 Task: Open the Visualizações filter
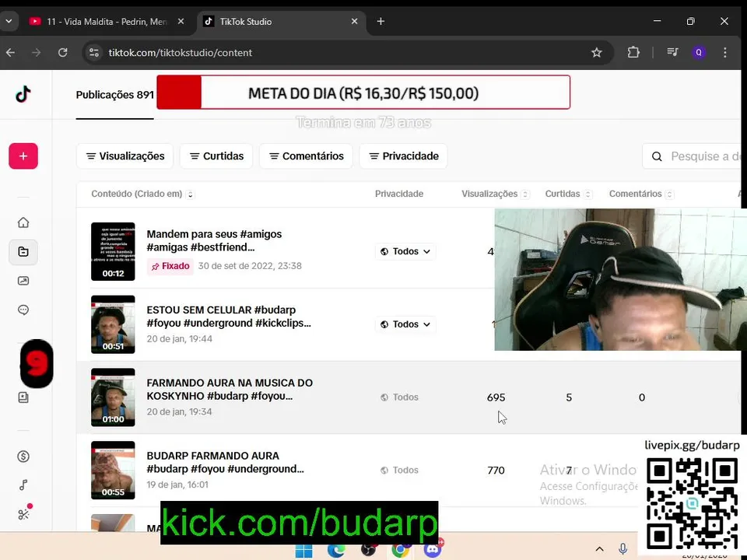click(x=124, y=156)
